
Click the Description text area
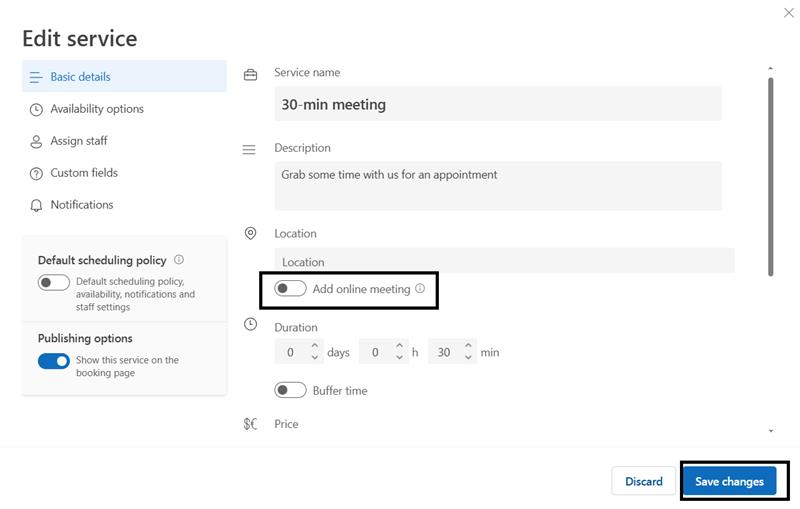(x=498, y=186)
